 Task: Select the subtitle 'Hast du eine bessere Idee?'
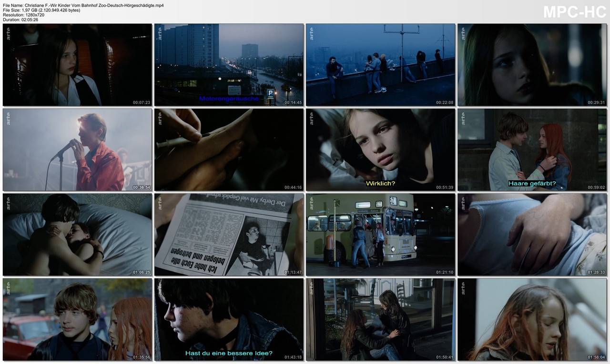pyautogui.click(x=229, y=353)
